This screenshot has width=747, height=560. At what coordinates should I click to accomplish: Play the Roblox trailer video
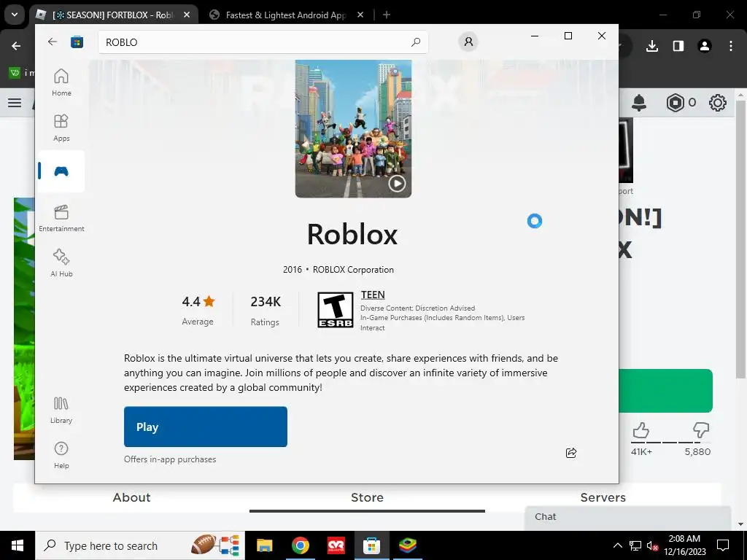click(397, 183)
